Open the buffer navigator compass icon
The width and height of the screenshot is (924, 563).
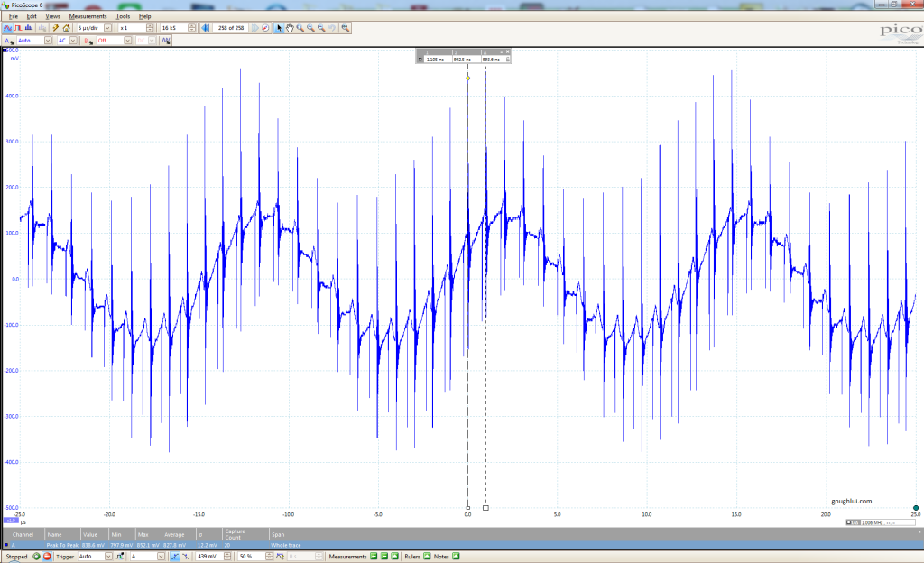[x=266, y=28]
